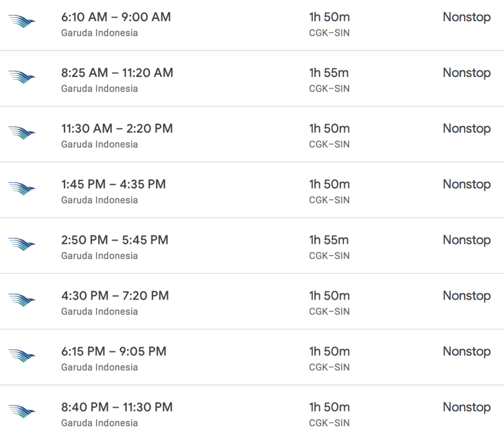504x438 pixels.
Task: Click Garuda logo for 4:30 PM flight
Action: [x=22, y=300]
